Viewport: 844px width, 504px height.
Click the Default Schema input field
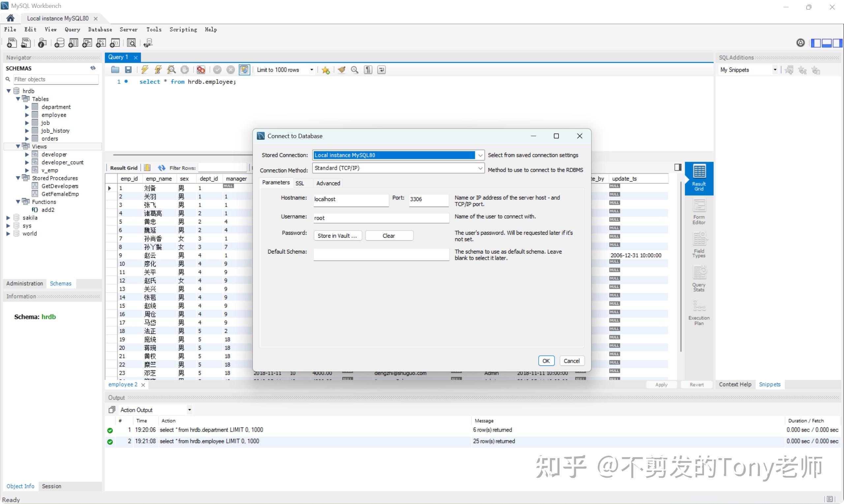381,255
